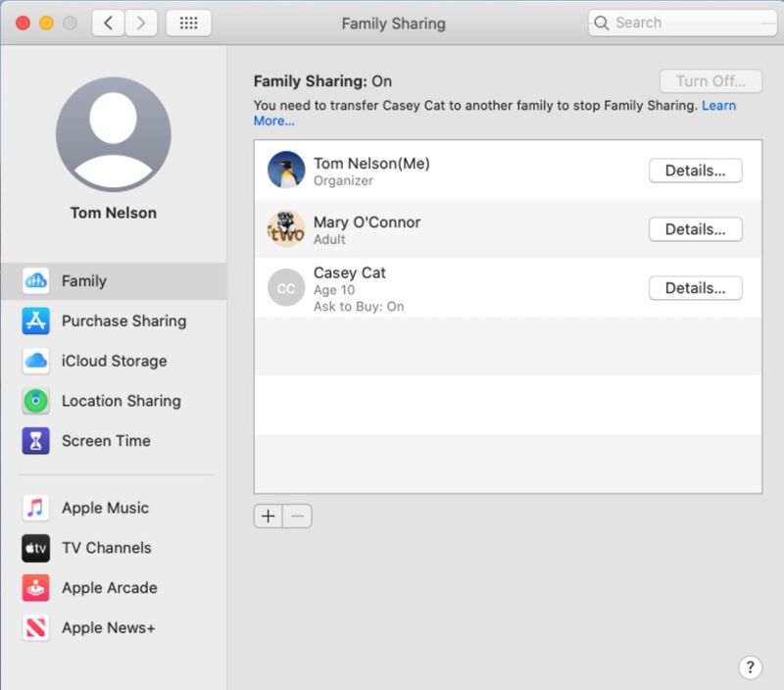Go forward with the right chevron button
784x690 pixels.
click(141, 23)
